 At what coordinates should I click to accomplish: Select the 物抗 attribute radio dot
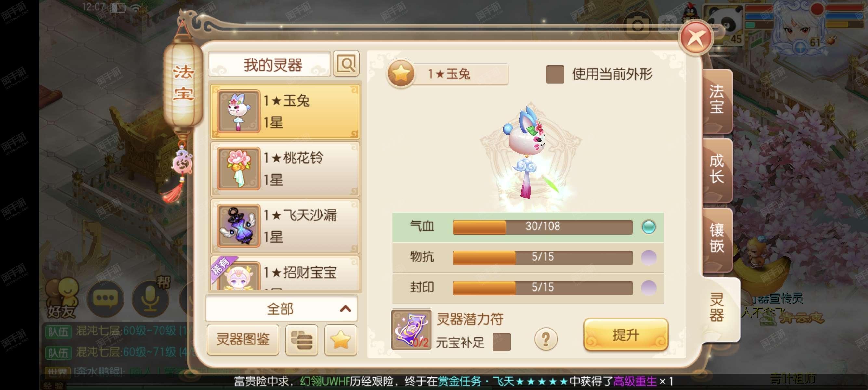[x=648, y=257]
